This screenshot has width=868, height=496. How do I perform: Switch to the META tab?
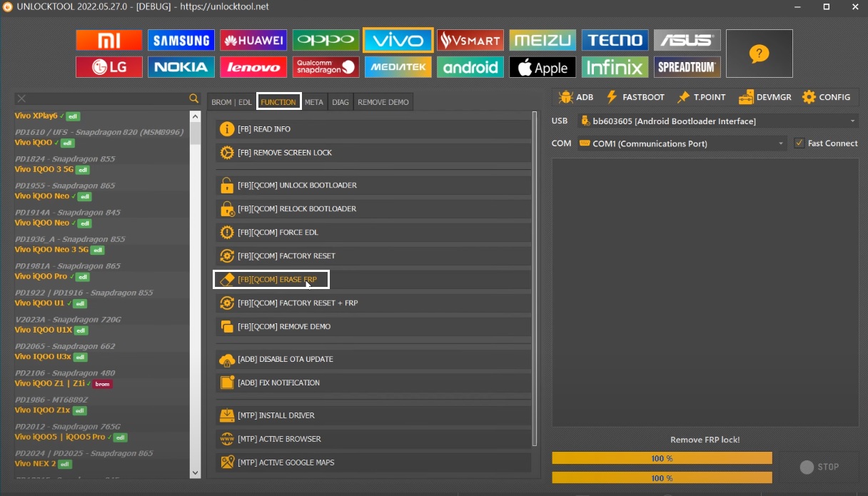(x=314, y=102)
